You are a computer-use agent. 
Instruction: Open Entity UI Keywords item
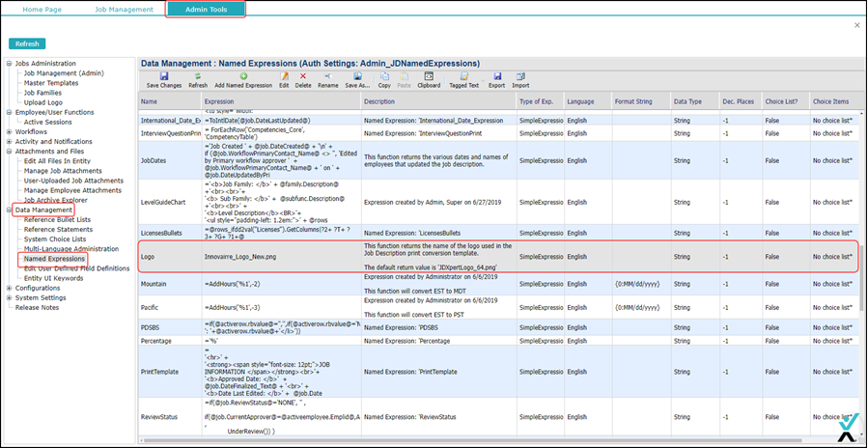tap(54, 278)
